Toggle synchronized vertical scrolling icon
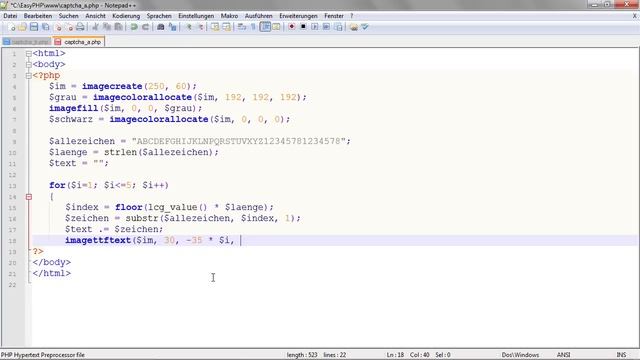This screenshot has height=360, width=640. (x=215, y=27)
